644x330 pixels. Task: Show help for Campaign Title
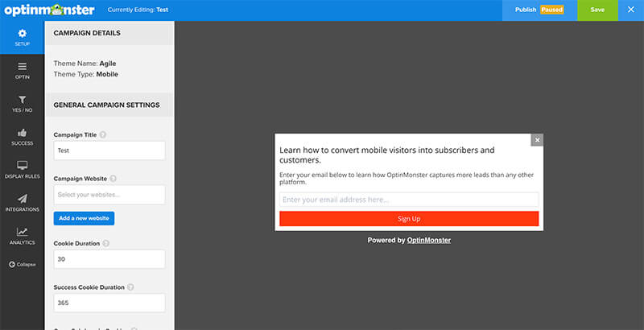(x=103, y=134)
